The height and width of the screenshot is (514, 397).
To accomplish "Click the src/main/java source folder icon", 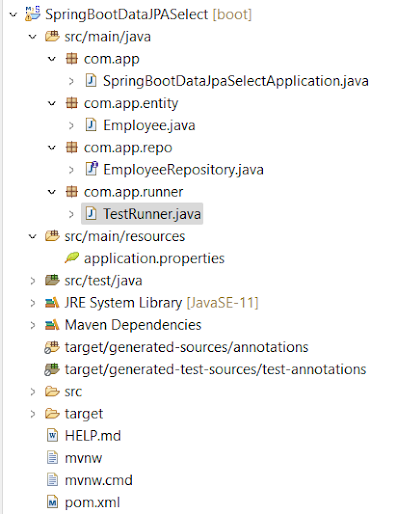I will pyautogui.click(x=52, y=36).
